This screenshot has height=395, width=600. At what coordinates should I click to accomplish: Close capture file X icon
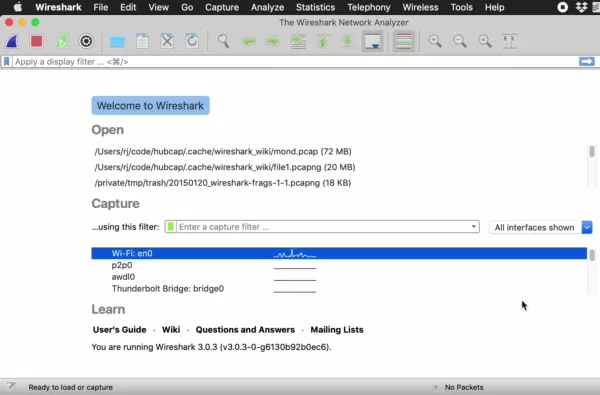pyautogui.click(x=167, y=41)
